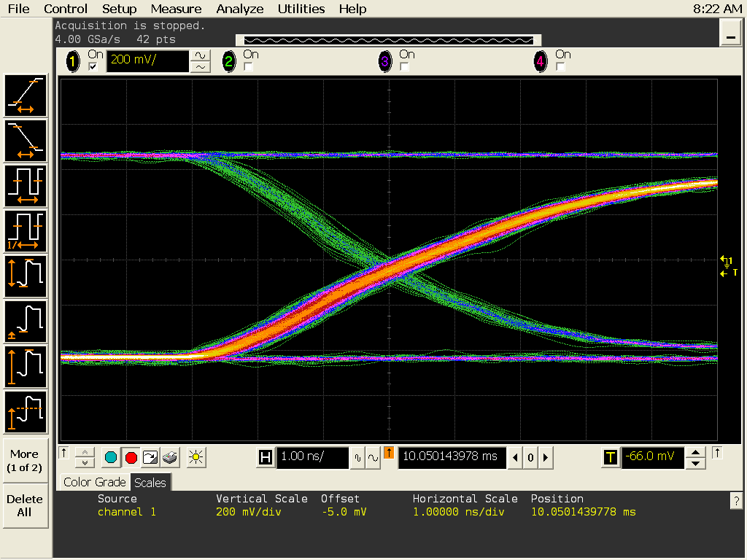Screen dimensions: 747x560
Task: Click the printer icon in bottom toolbar
Action: point(170,458)
